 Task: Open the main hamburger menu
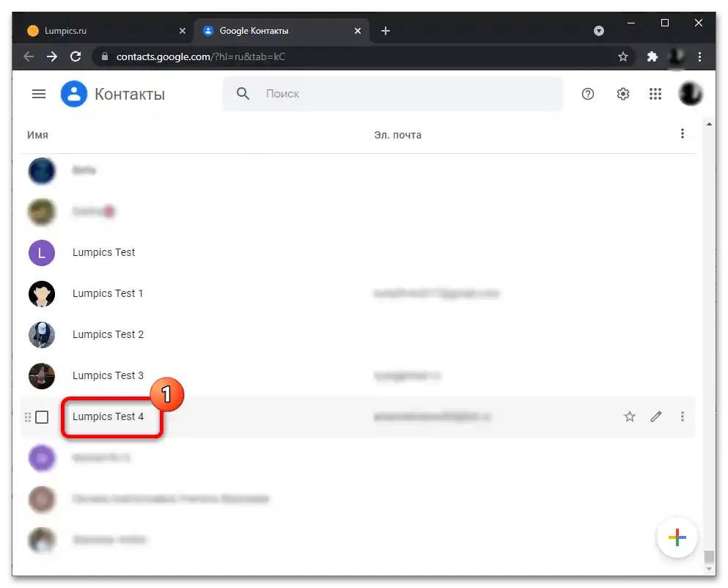coord(39,95)
